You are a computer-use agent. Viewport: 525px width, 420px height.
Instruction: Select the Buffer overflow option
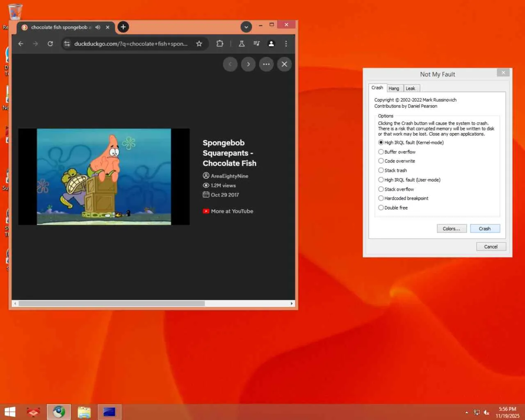point(397,152)
